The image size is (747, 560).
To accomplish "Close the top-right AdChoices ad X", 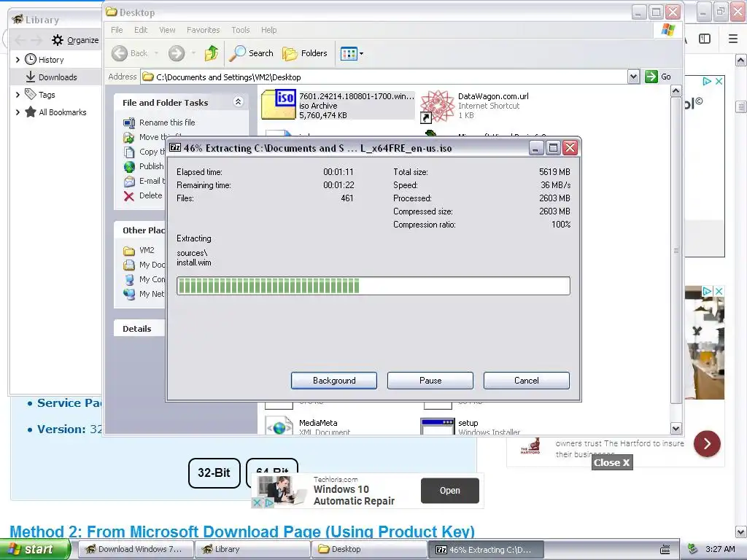I will click(x=719, y=82).
